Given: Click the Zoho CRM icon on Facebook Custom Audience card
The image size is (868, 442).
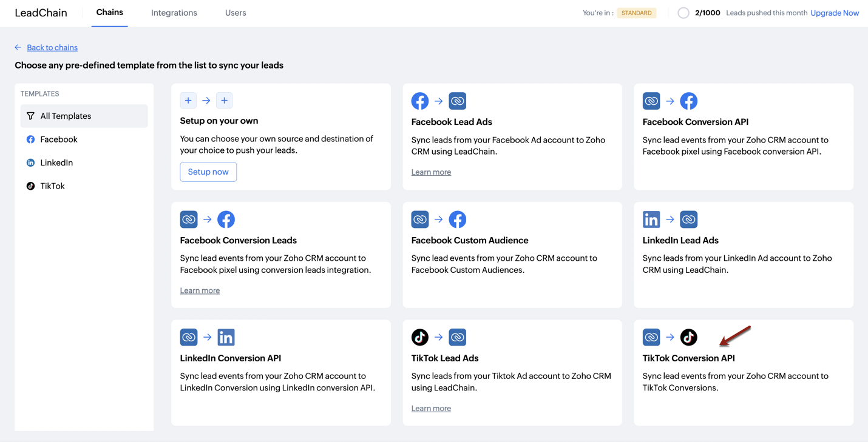Looking at the screenshot, I should click(419, 219).
